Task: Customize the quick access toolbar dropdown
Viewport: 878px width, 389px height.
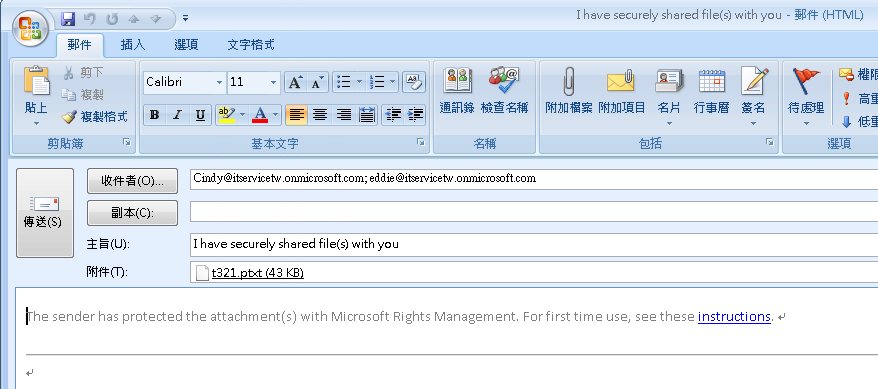Action: (185, 19)
